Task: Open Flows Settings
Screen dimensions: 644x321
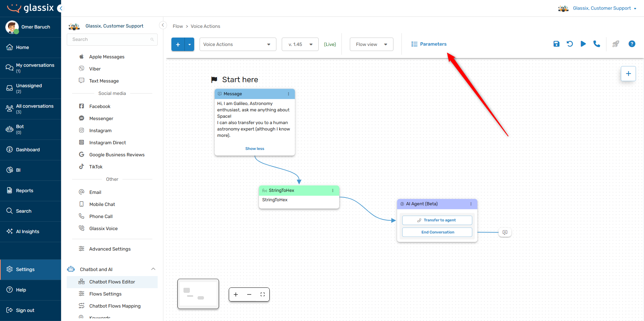Action: pyautogui.click(x=105, y=294)
